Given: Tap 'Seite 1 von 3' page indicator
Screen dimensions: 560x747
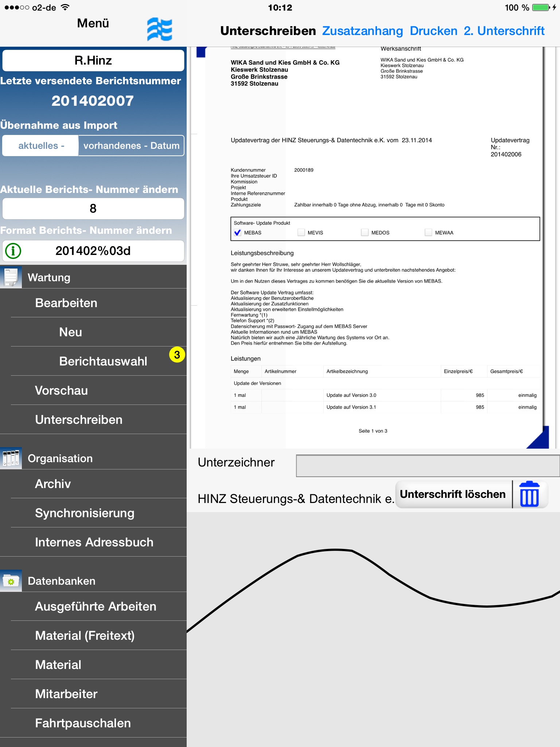Looking at the screenshot, I should click(x=373, y=431).
